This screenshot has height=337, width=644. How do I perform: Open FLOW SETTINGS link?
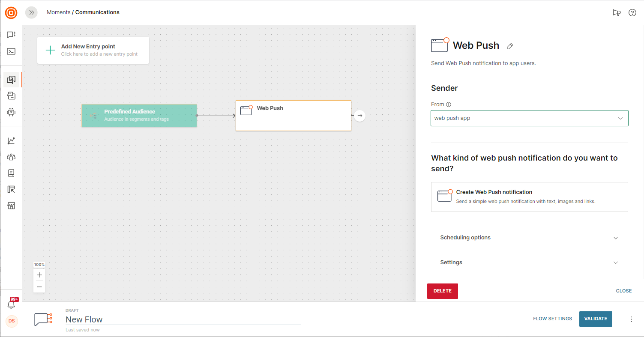pyautogui.click(x=552, y=319)
